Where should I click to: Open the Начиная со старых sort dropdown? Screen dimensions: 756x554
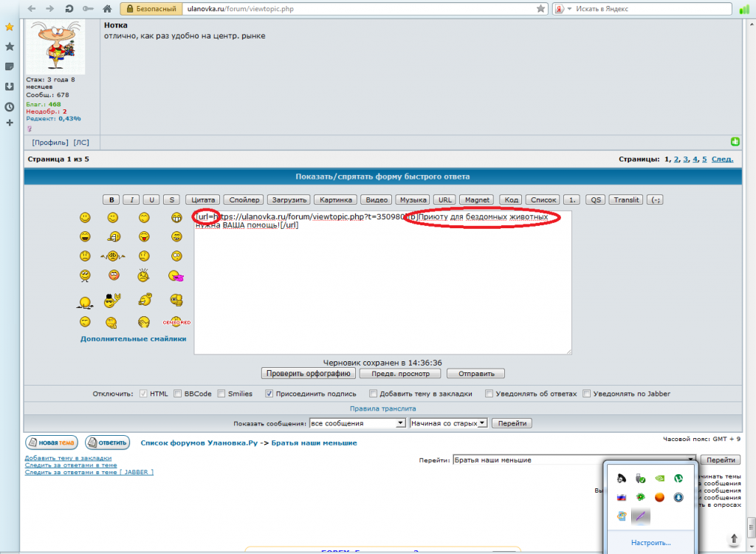click(x=448, y=423)
